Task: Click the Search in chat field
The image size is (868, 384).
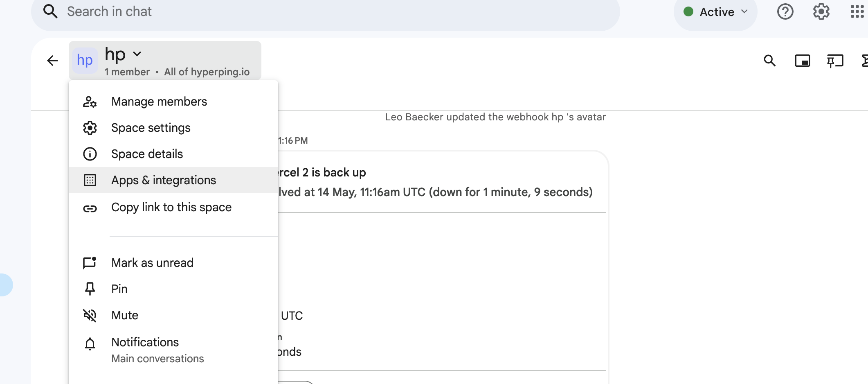Action: pyautogui.click(x=325, y=12)
